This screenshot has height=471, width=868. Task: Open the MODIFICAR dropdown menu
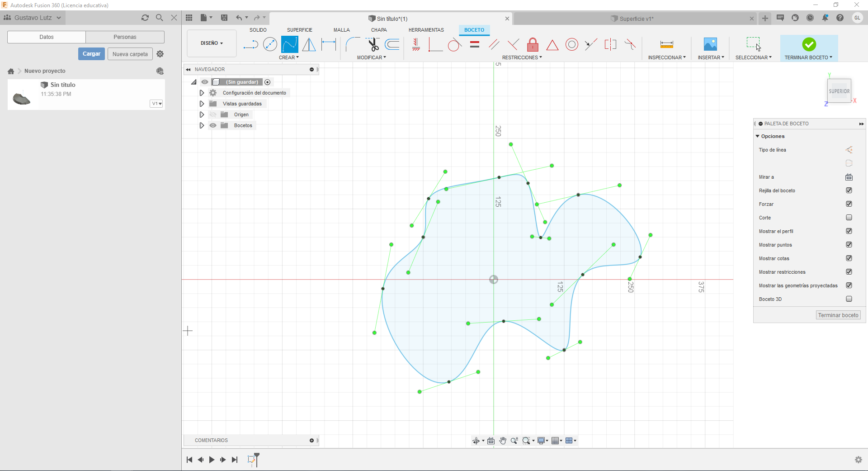tap(372, 57)
